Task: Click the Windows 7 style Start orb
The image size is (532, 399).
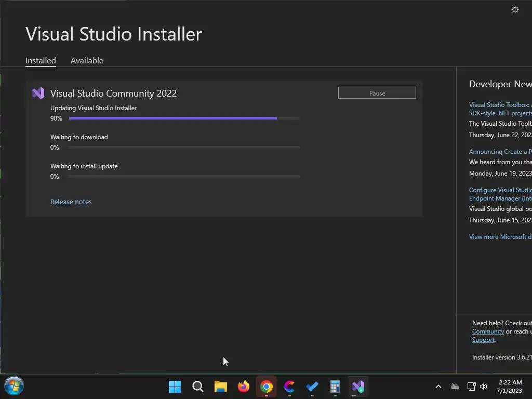Action: point(14,386)
